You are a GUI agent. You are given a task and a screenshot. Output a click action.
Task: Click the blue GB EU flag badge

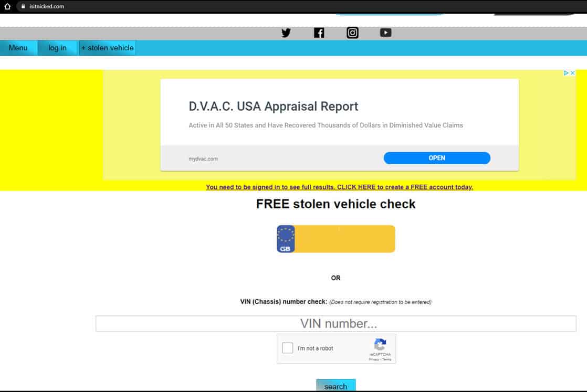click(x=286, y=239)
